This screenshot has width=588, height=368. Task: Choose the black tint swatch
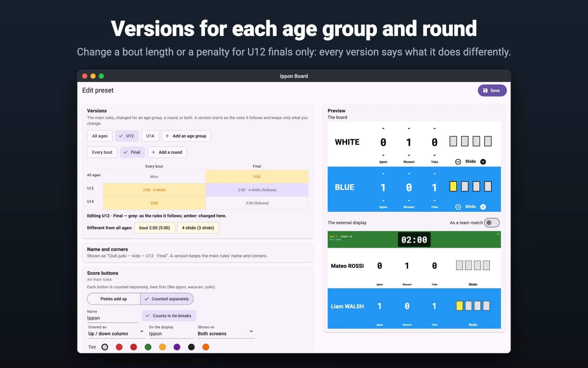pyautogui.click(x=191, y=347)
